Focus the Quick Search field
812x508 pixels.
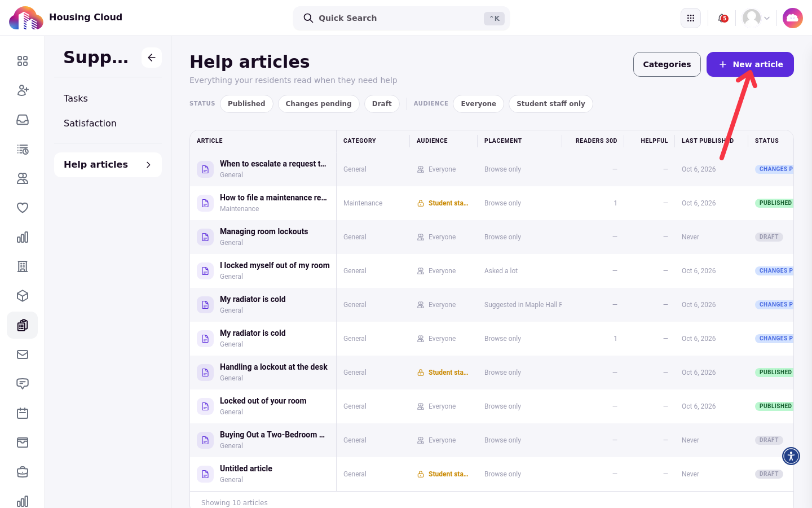point(401,18)
